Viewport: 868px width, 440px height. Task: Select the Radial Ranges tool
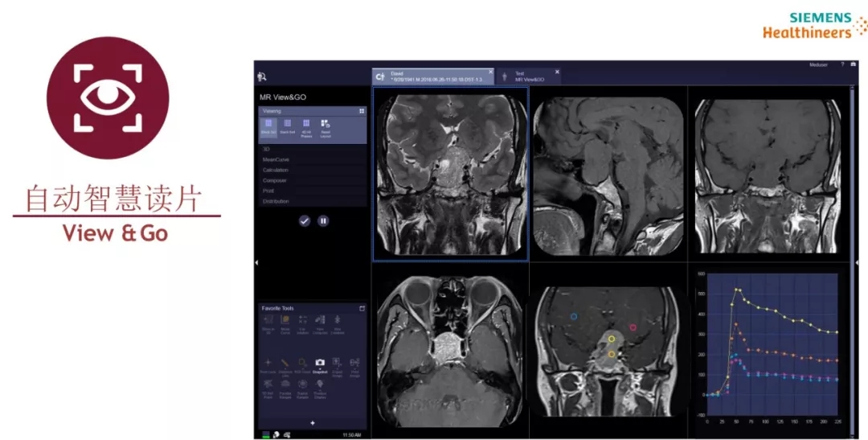[x=302, y=389]
